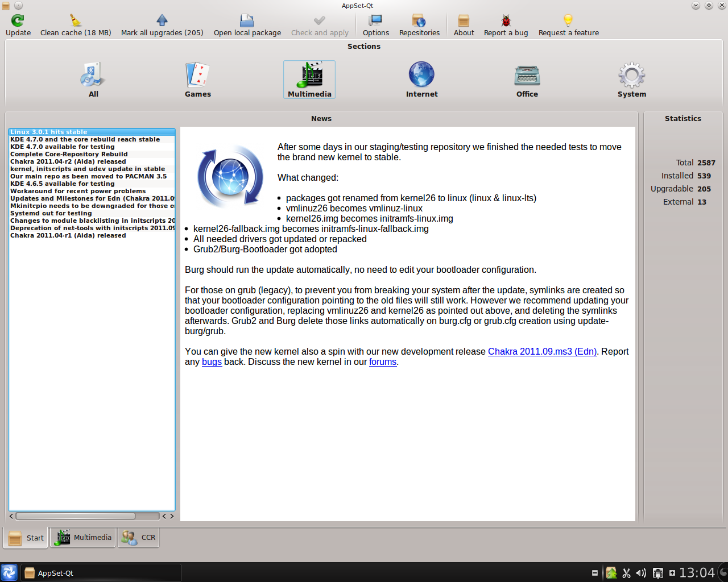
Task: Choose the Multimedia section icon
Action: [309, 80]
